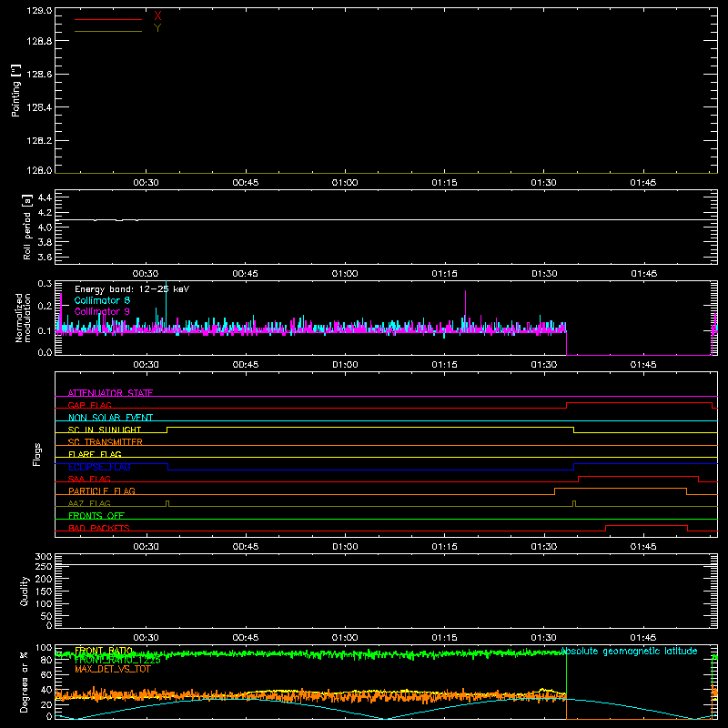Click the raised SAA_FLAG step segment

[x=639, y=476]
